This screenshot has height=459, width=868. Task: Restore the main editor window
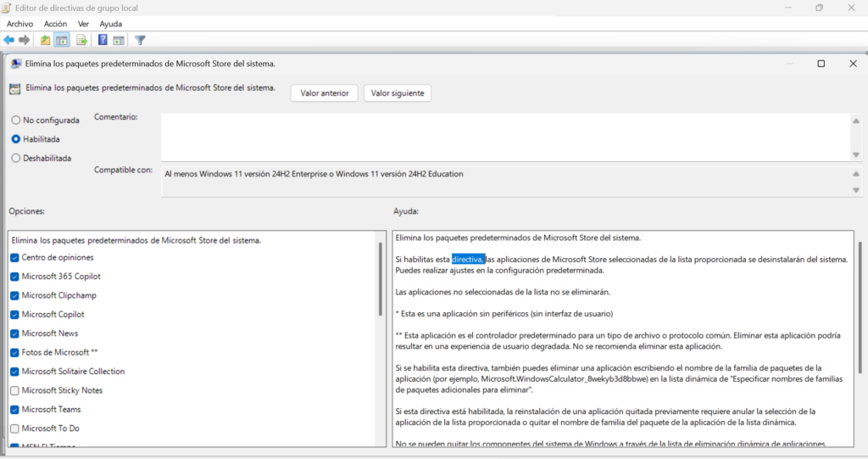[x=820, y=8]
